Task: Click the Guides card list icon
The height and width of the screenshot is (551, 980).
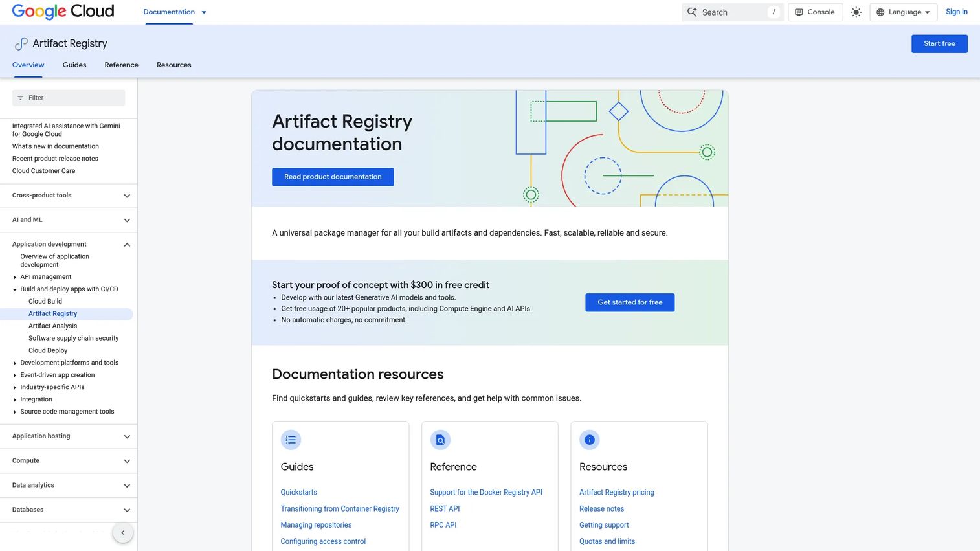Action: (x=291, y=440)
